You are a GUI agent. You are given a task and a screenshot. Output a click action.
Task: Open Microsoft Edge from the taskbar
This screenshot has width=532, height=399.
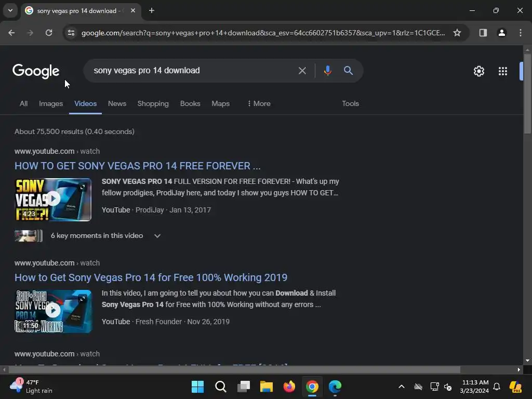[335, 387]
